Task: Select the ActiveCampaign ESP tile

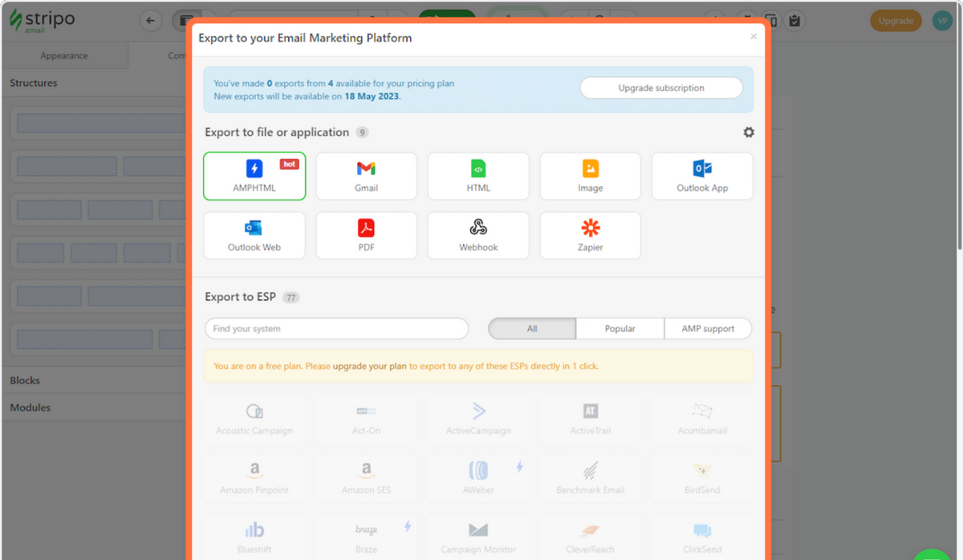Action: [478, 419]
